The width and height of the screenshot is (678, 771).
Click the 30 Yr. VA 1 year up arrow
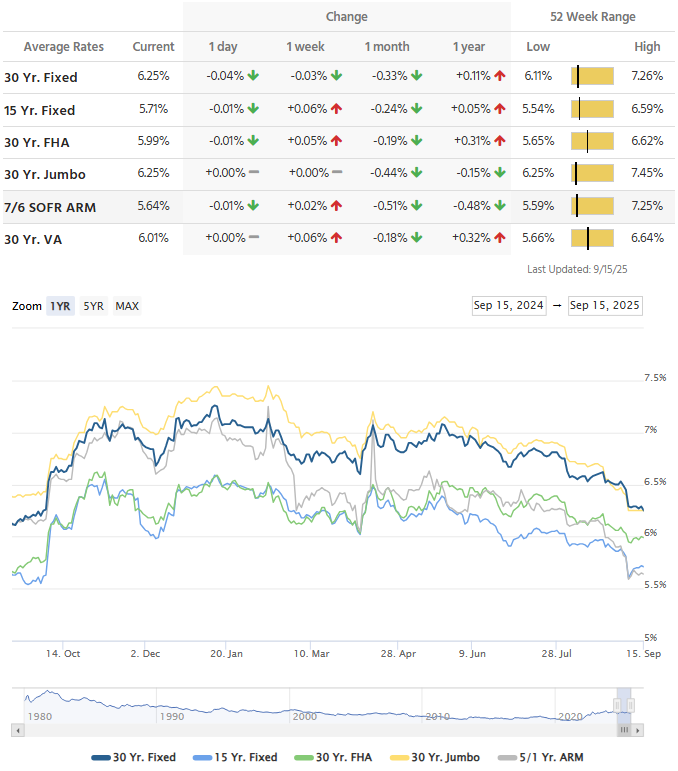coord(499,238)
